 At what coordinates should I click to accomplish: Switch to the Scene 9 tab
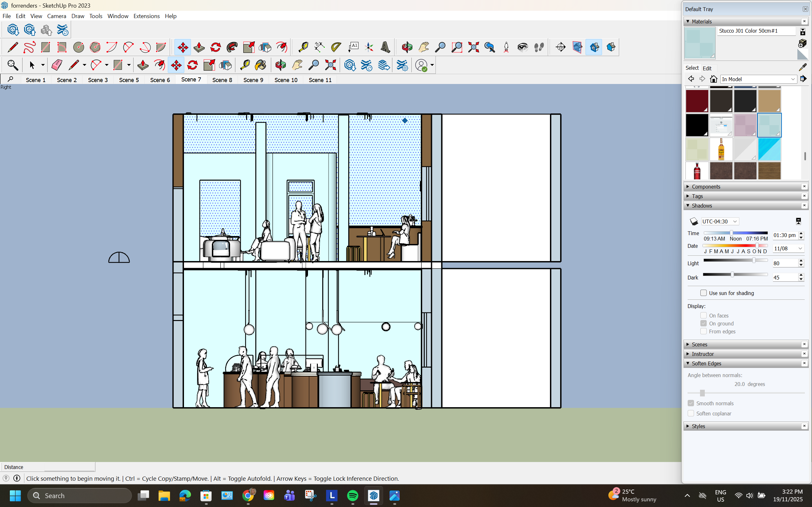click(x=253, y=80)
